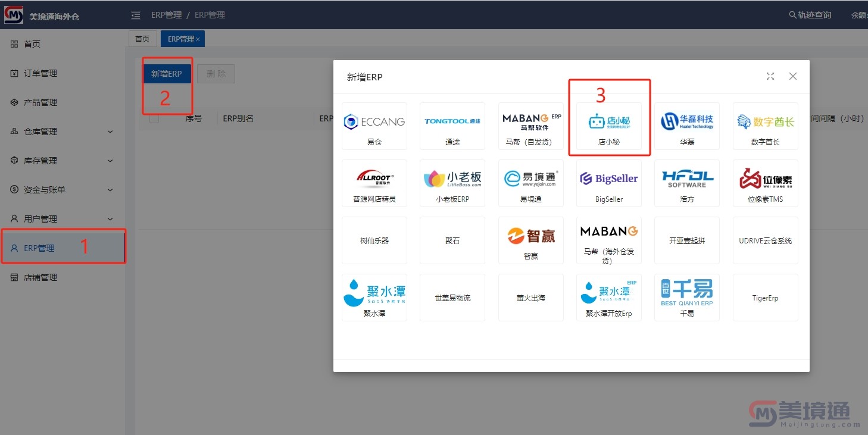Screen dimensions: 868x435
Task: Select the 数字酋长 ERP card
Action: (766, 126)
